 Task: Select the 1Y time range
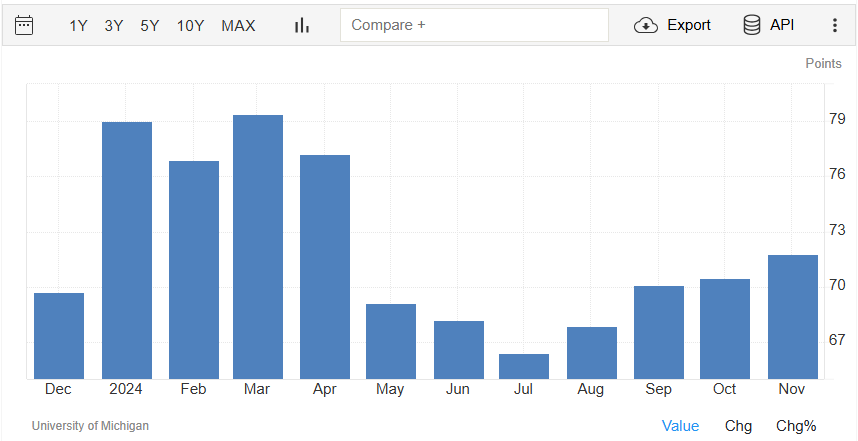78,26
